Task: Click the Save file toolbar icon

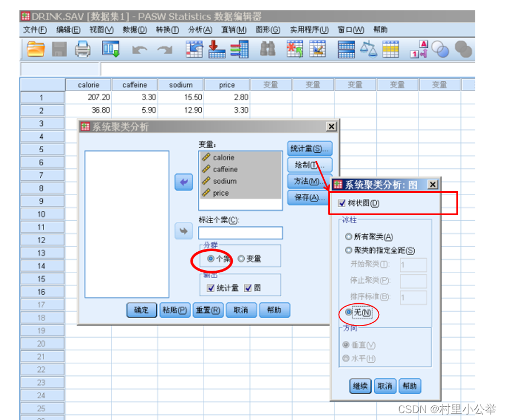Action: (59, 50)
